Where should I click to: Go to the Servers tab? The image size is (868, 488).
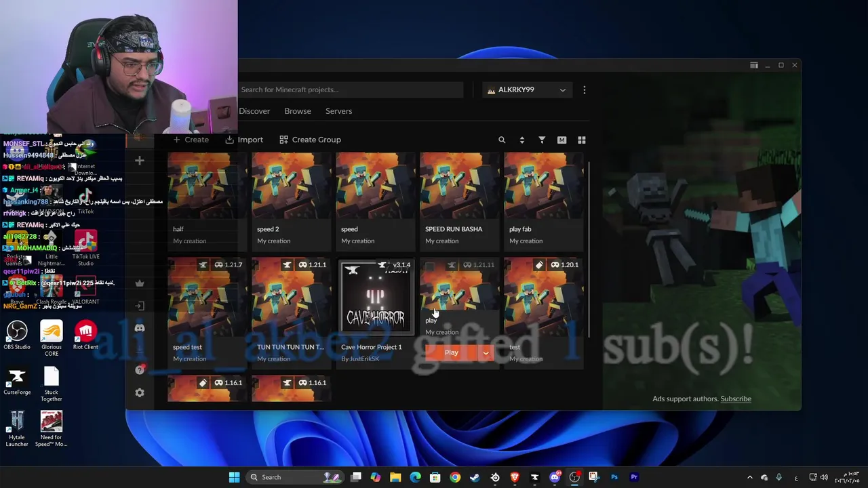(338, 111)
